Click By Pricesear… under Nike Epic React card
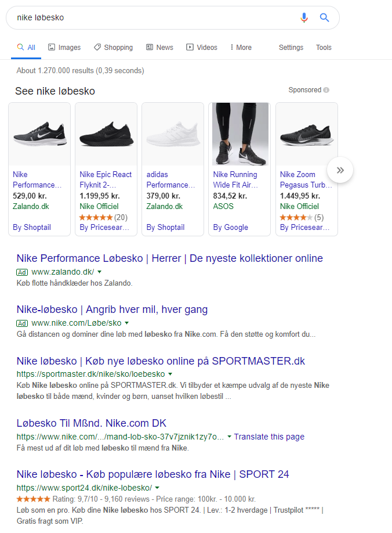Image resolution: width=392 pixels, height=533 pixels. [104, 228]
